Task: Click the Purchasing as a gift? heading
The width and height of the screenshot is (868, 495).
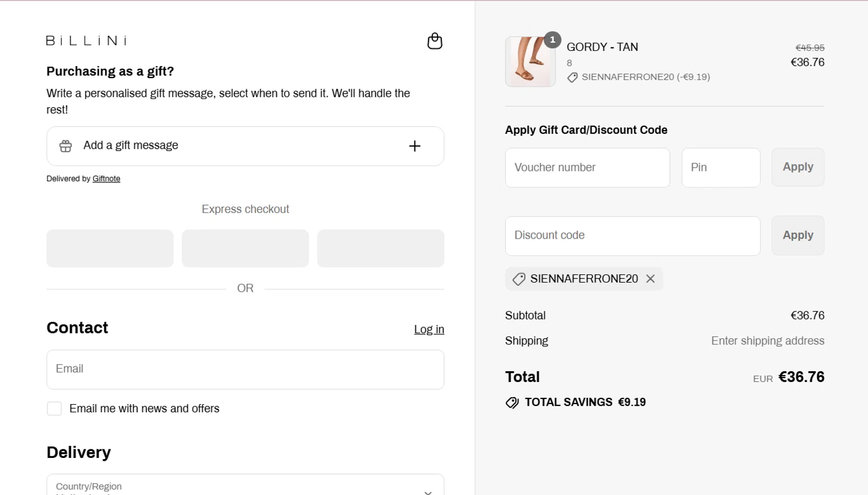Action: (110, 71)
